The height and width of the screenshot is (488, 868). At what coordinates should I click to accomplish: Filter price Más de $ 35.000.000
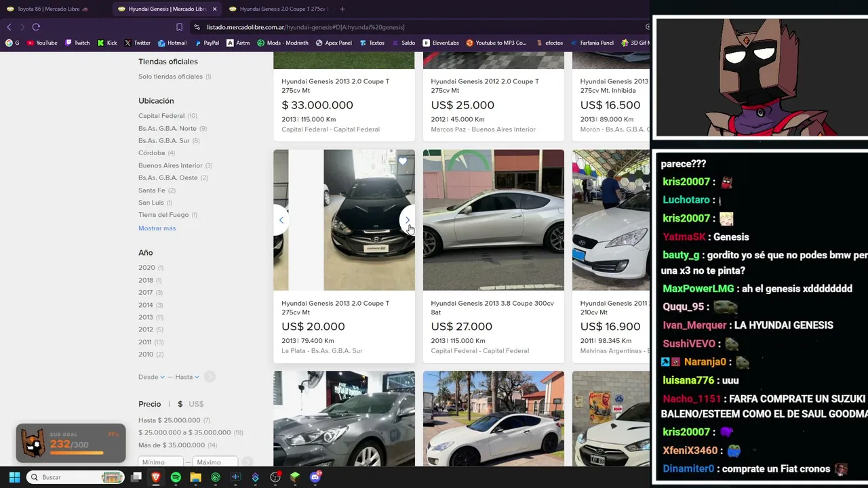click(x=177, y=445)
